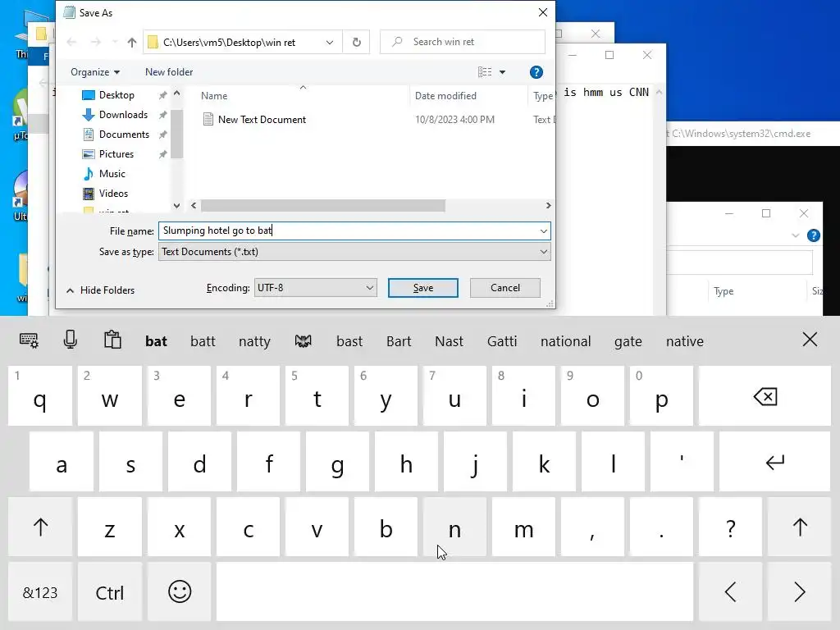
Task: Choose the 'Gatti' suggestion
Action: pos(501,341)
